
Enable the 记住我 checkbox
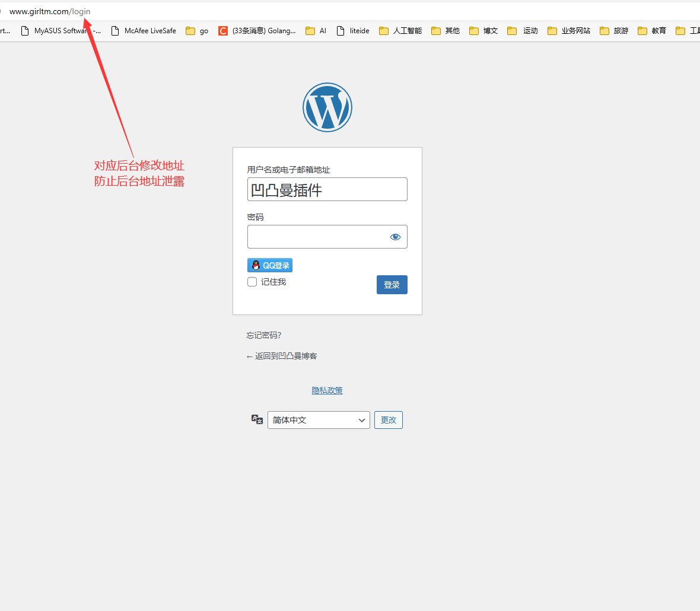pos(252,282)
